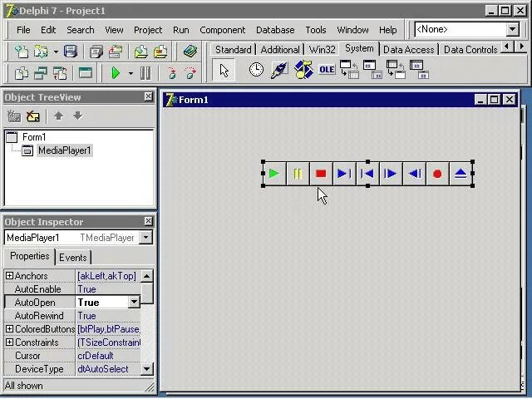Click the Pause program toolbar icon
Image resolution: width=532 pixels, height=399 pixels.
(145, 73)
